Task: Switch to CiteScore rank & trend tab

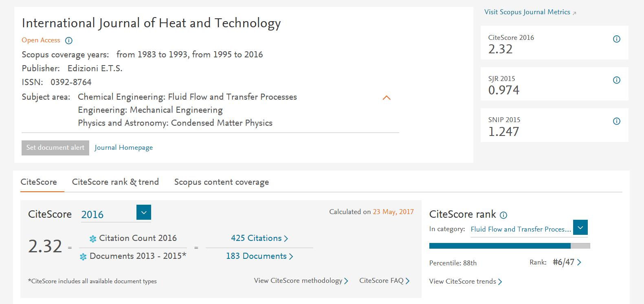Action: coord(115,182)
